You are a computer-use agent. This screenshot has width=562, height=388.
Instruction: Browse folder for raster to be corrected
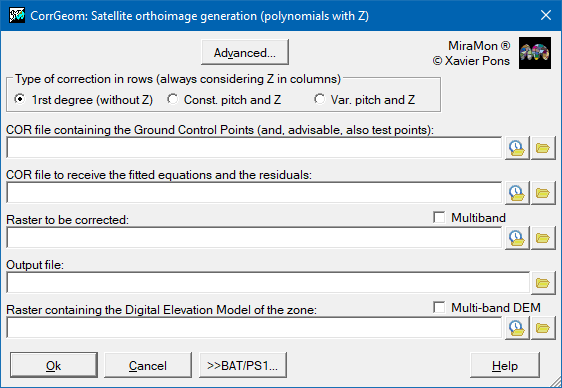point(543,238)
